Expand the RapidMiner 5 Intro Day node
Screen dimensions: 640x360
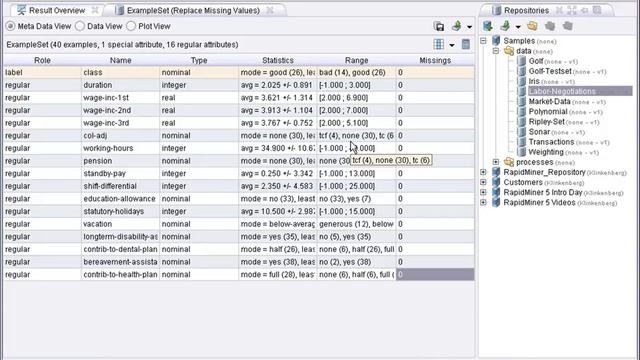point(484,192)
